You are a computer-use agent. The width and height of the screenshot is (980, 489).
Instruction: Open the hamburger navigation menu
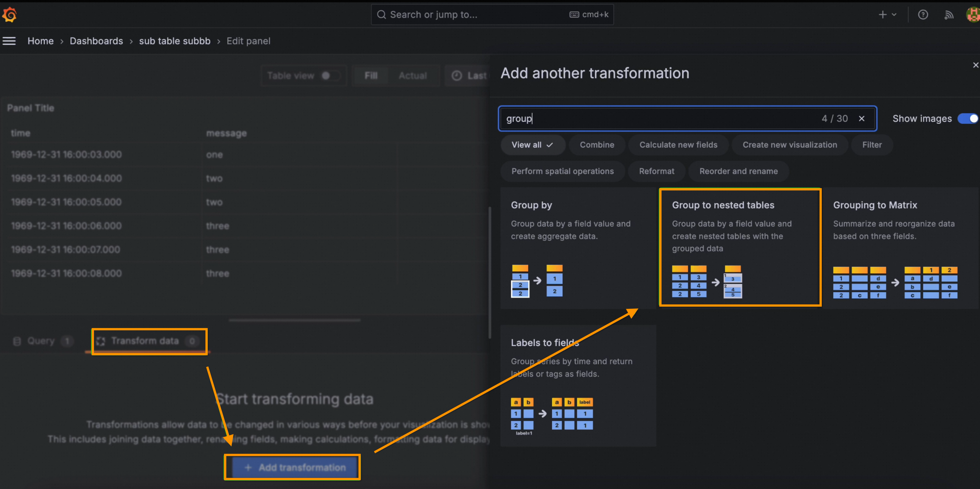point(9,41)
